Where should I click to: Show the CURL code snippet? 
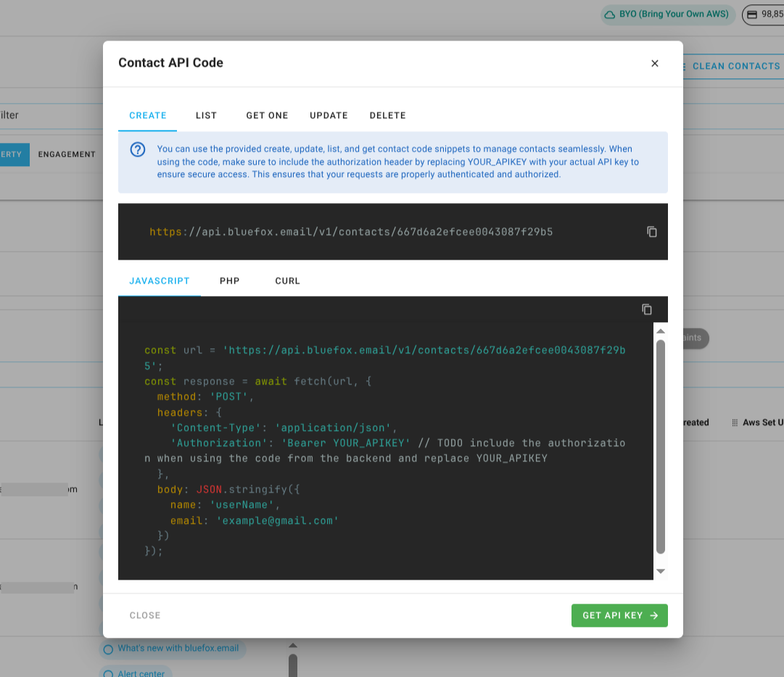287,282
